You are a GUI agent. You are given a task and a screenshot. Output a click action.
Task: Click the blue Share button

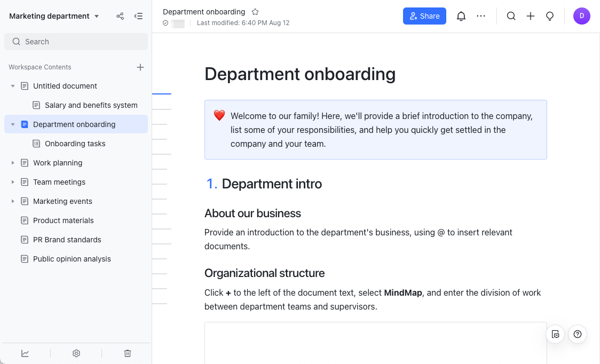pos(424,16)
